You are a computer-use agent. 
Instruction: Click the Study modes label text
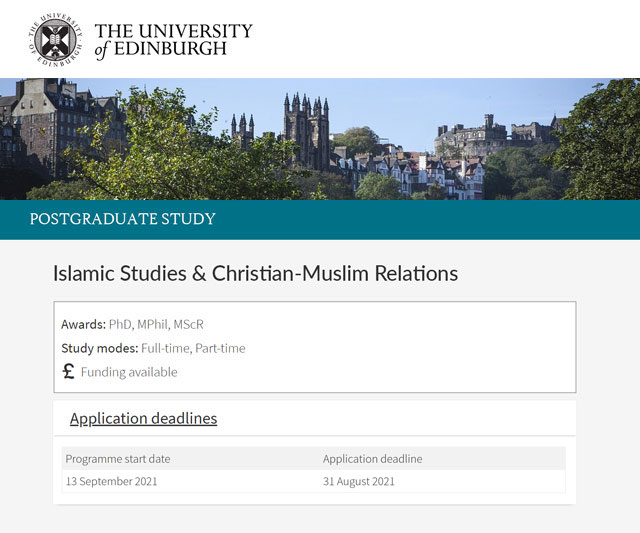(99, 349)
